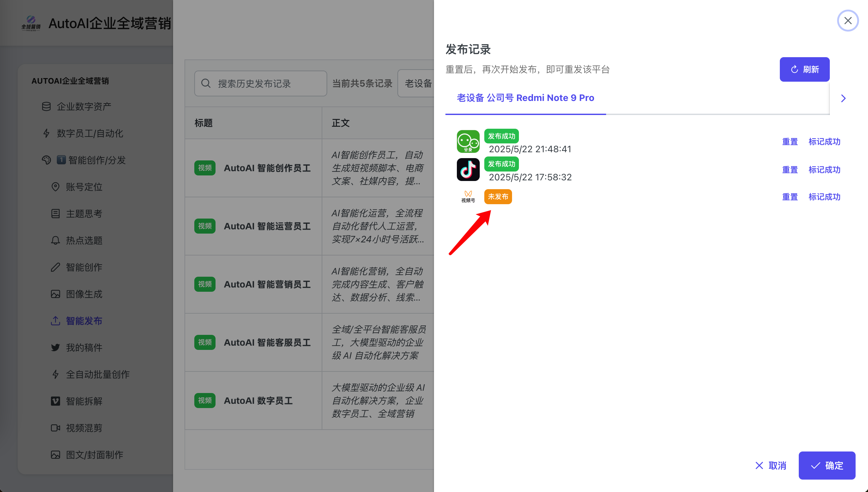Click the location pin icon beside 账号定位
This screenshot has height=492, width=868.
pos(56,187)
